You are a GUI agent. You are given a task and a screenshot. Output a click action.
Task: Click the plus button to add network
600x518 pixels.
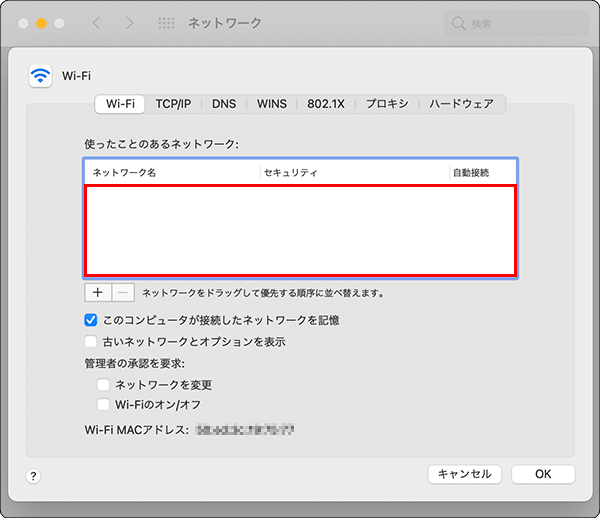[97, 293]
